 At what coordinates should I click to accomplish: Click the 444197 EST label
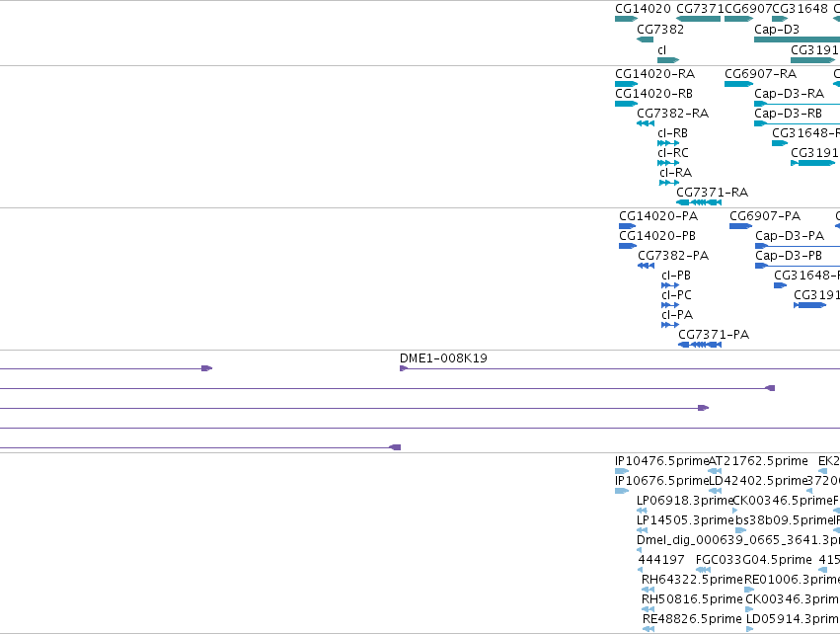[x=661, y=560]
